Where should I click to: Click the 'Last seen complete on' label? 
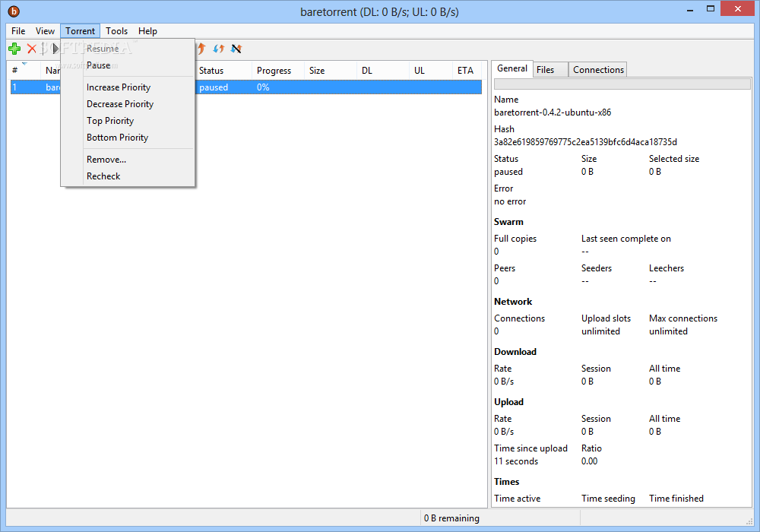click(x=626, y=239)
